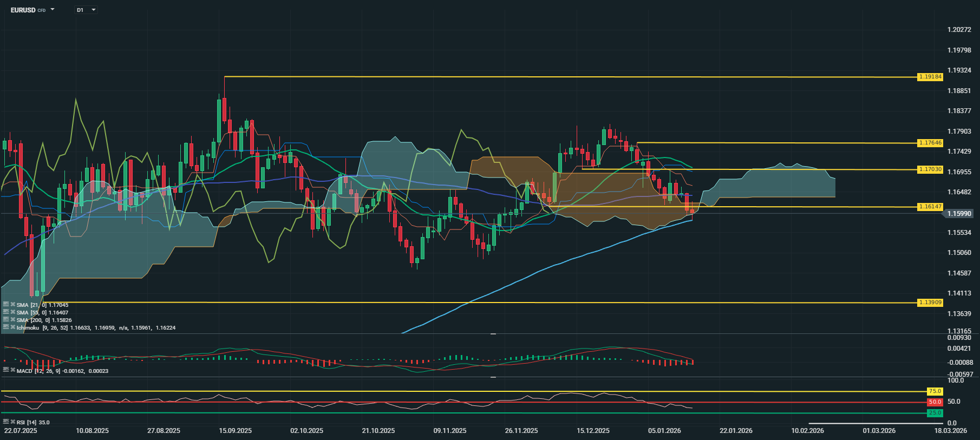Click the current price 1.15990 marker
Viewport: 980px width, 440px height.
[x=959, y=214]
